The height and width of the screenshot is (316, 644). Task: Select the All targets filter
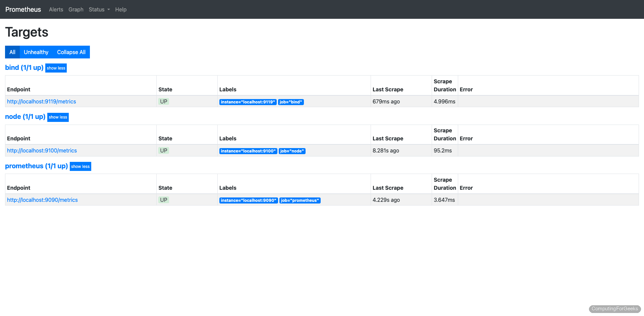click(x=12, y=52)
